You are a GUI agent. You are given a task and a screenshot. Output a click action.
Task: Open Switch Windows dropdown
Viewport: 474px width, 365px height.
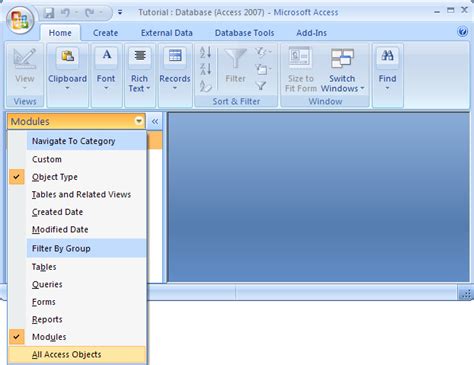tap(342, 69)
